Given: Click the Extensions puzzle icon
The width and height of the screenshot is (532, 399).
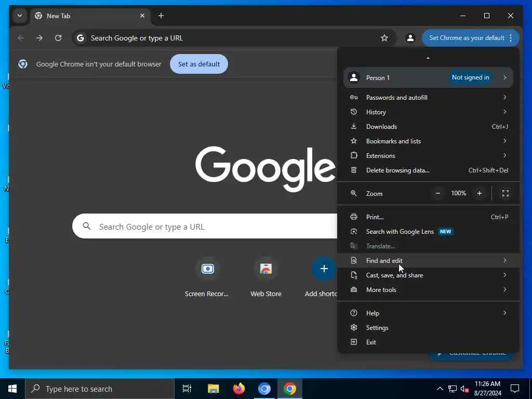Looking at the screenshot, I should click(353, 155).
